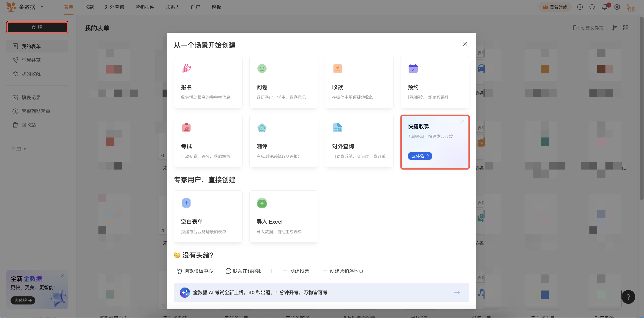Screen dimensions: 644x318
Task: Open 套餐到期表单 in the sidebar
Action: [x=37, y=111]
